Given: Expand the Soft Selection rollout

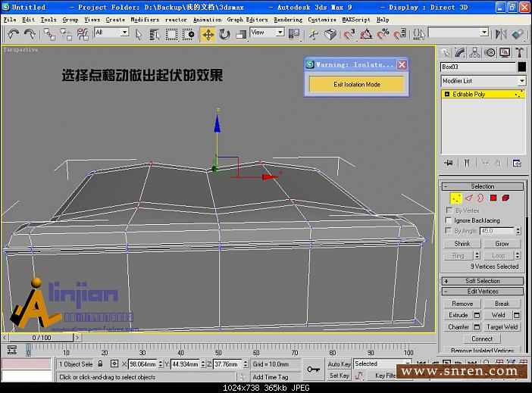Looking at the screenshot, I should pos(482,281).
